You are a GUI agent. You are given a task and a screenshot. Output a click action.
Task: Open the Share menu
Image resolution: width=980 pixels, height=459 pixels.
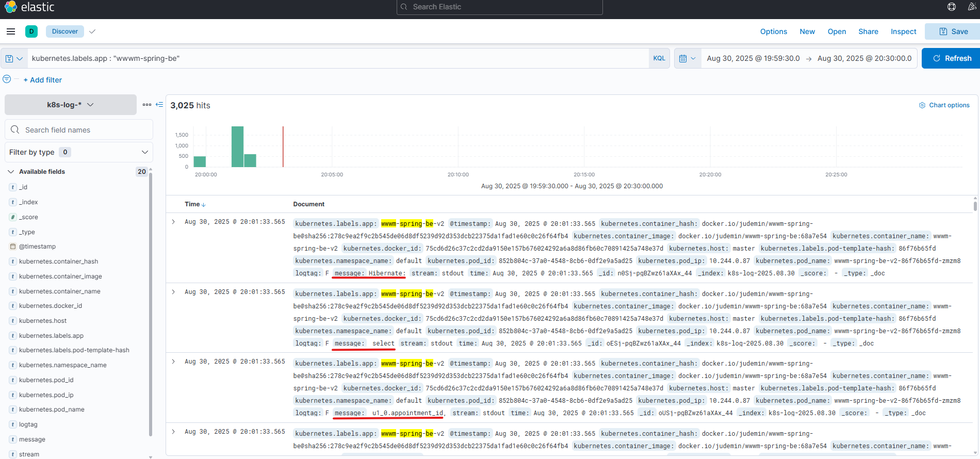point(868,31)
